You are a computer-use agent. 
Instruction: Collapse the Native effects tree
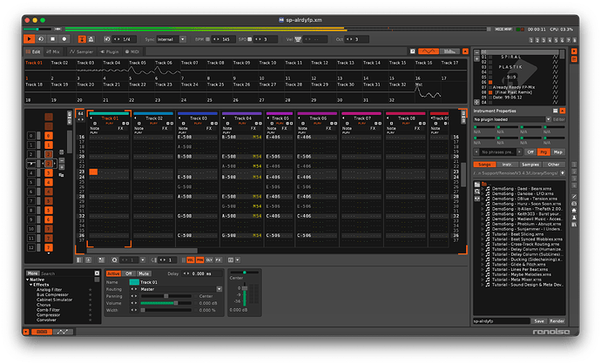click(28, 280)
